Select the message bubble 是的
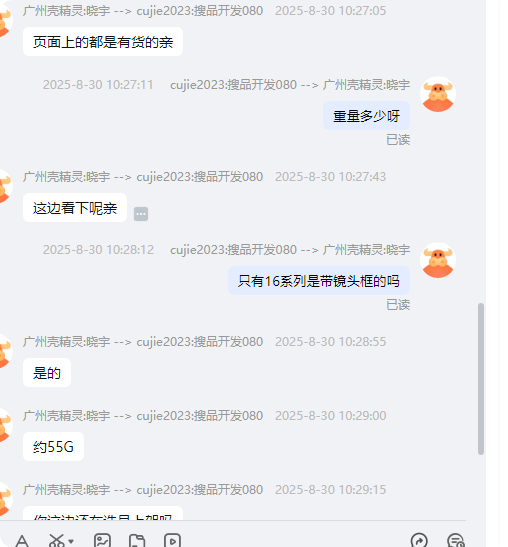This screenshot has width=508, height=547. [47, 373]
